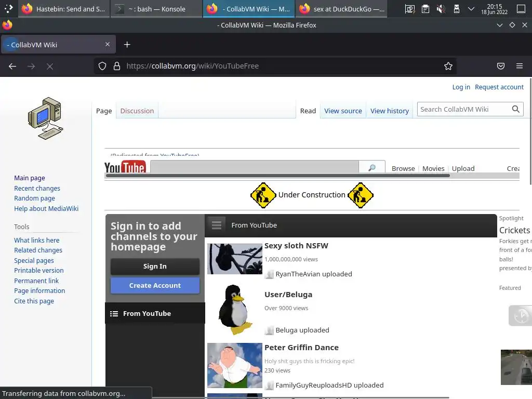Screen dimensions: 532x399
Task: Submit the CollabVM Wiki search magnifier
Action: pyautogui.click(x=516, y=109)
